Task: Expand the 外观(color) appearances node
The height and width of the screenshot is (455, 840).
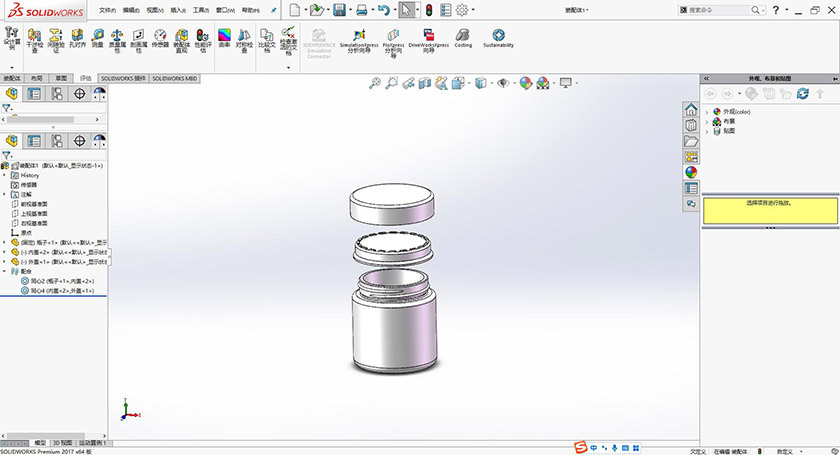Action: 706,112
